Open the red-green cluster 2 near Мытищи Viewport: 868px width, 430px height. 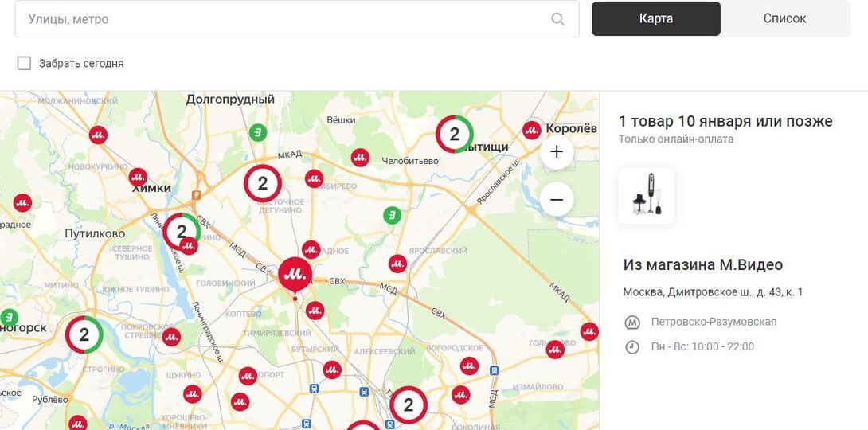[x=455, y=134]
